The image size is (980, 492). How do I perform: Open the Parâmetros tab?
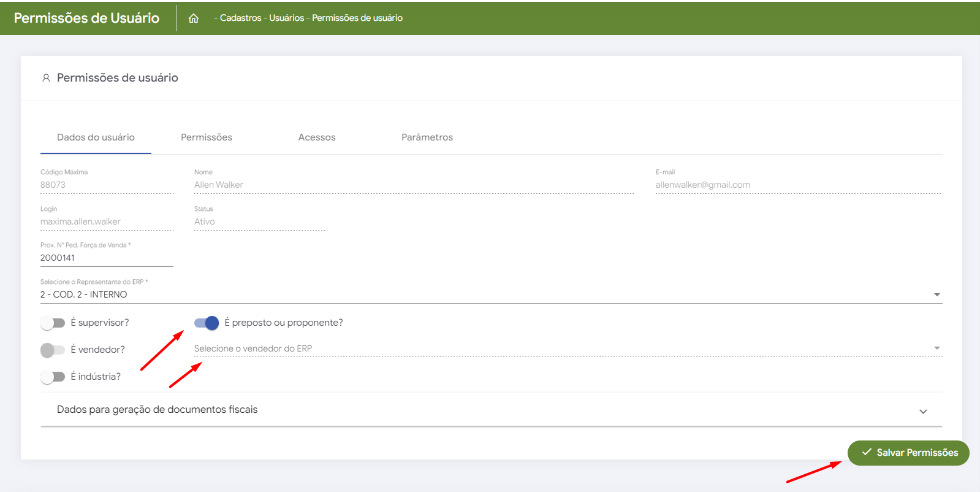[427, 137]
